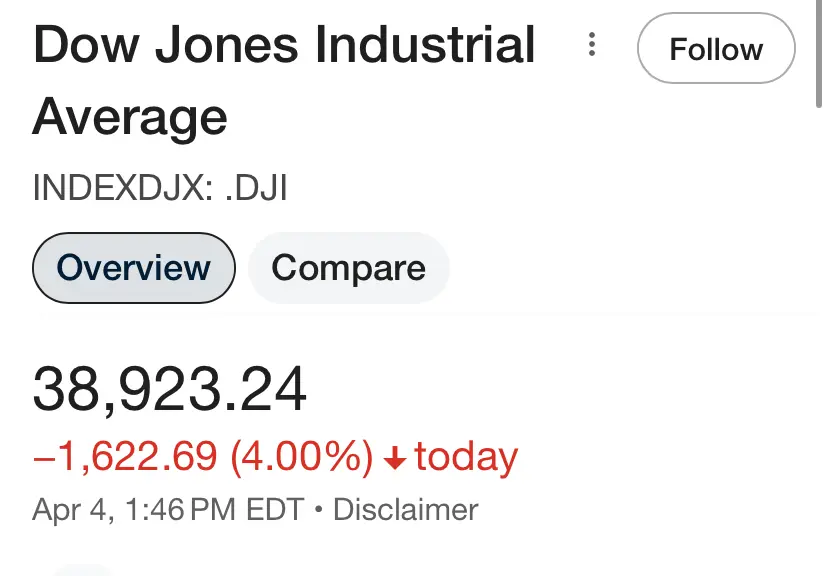Viewport: 828px width, 576px height.
Task: Click the −1,622.69 point change
Action: tap(125, 457)
